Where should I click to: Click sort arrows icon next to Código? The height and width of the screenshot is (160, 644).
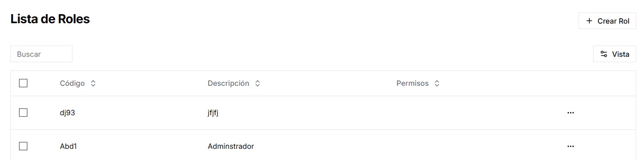[93, 83]
